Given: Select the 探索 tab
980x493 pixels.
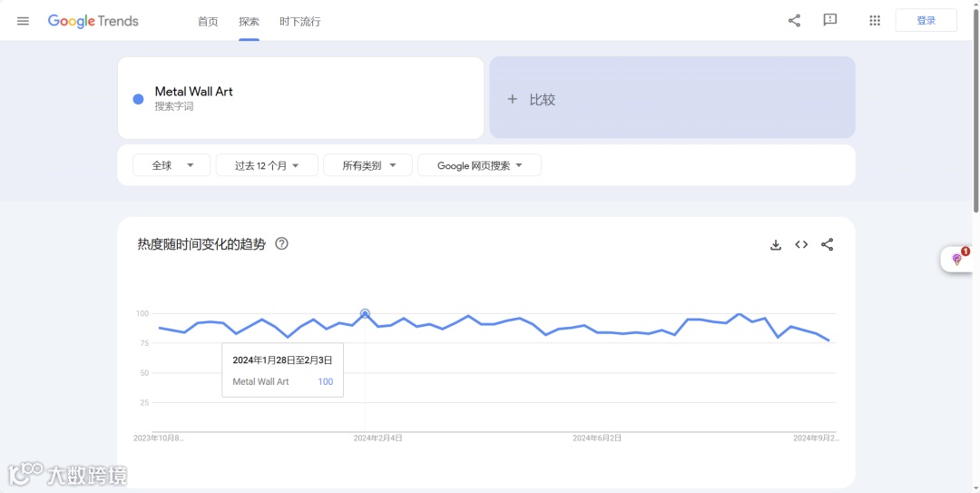Looking at the screenshot, I should pos(249,21).
